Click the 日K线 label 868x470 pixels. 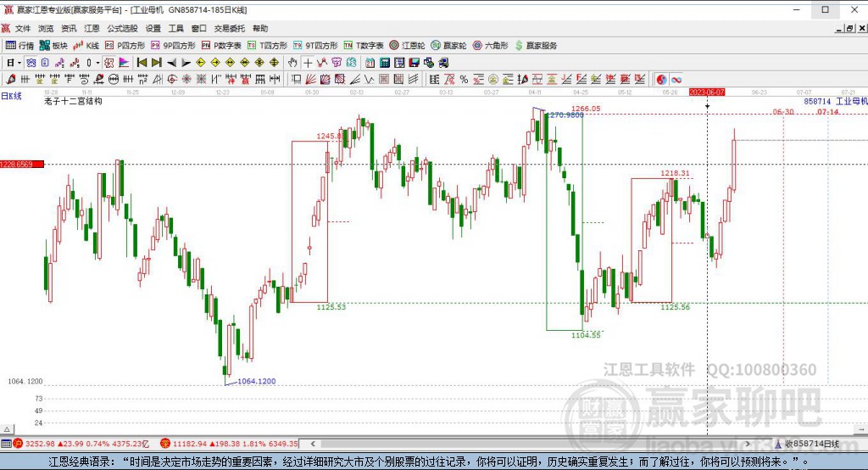click(11, 96)
